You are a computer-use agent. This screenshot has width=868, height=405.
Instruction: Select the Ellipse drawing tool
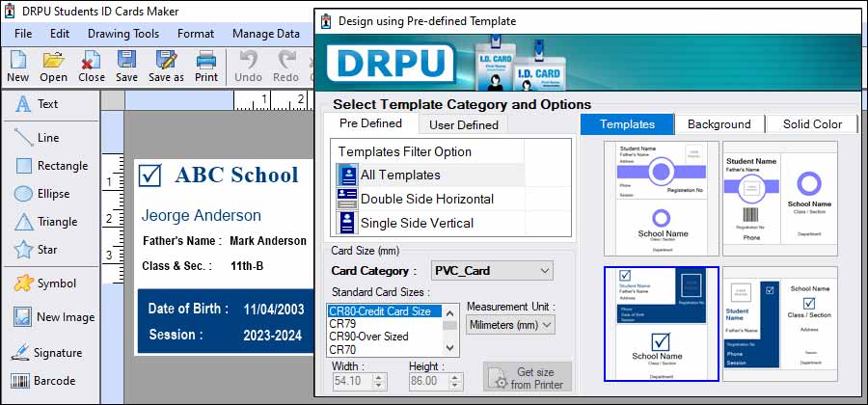(x=42, y=194)
